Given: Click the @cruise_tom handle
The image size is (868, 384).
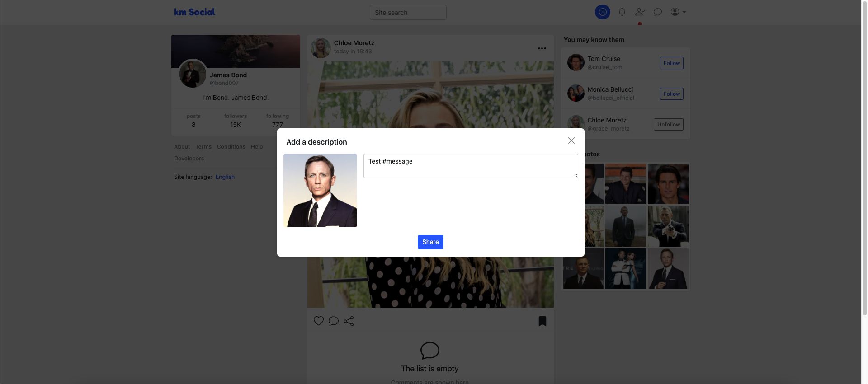Looking at the screenshot, I should click(605, 67).
